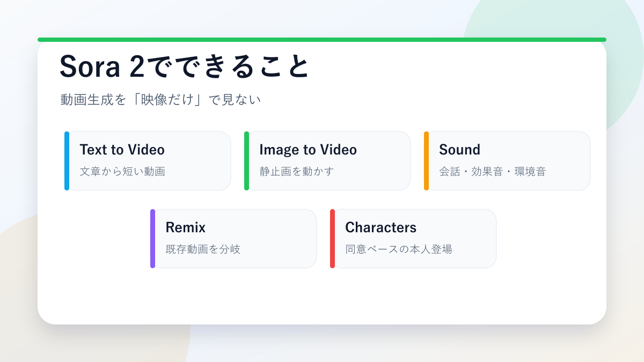644x362 pixels.
Task: Click the description "会話・効果音・環境音"
Action: [493, 172]
